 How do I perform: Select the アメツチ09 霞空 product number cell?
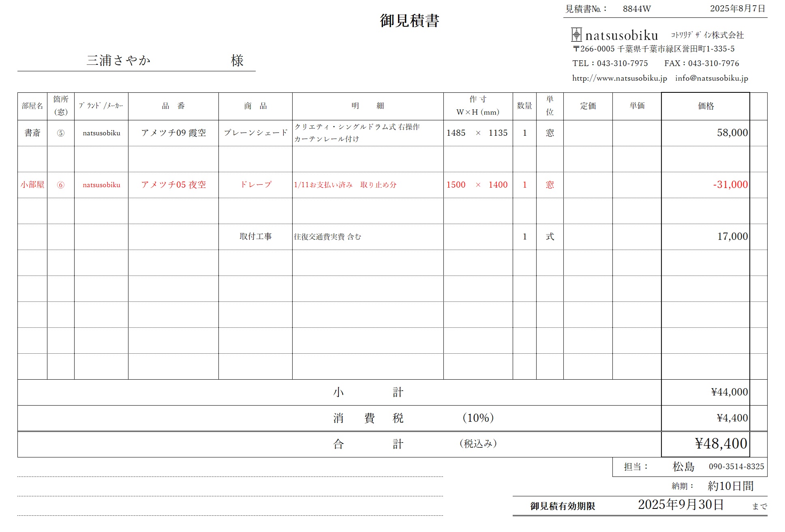click(173, 133)
